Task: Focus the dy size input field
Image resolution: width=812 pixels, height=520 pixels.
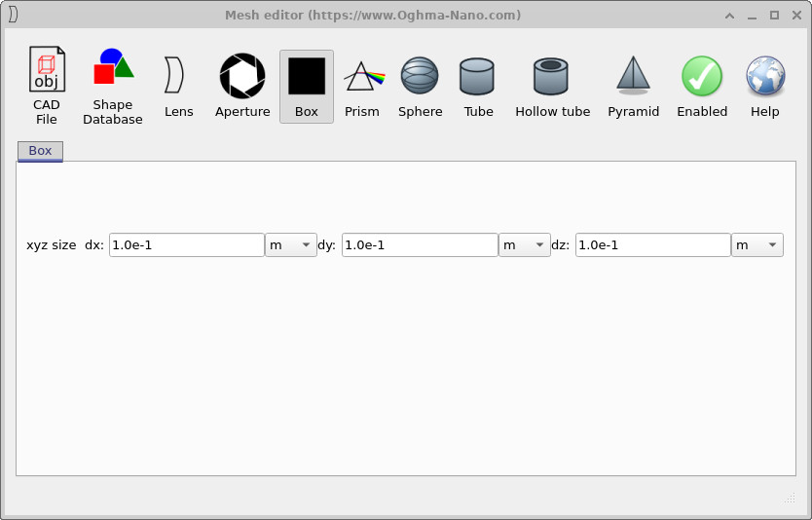Action: click(x=420, y=245)
